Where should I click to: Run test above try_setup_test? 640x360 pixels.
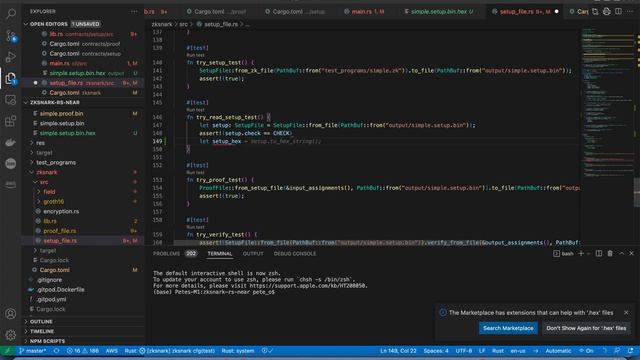point(195,55)
